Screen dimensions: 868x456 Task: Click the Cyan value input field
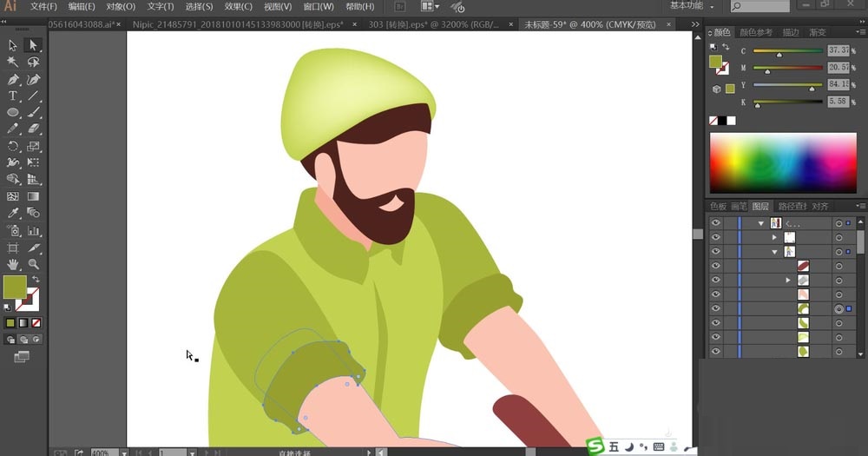(838, 51)
